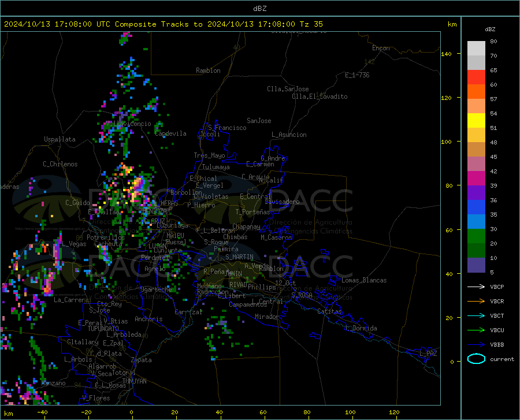Click the dark orange 60 dBZ swatch
The image size is (520, 420).
click(476, 91)
